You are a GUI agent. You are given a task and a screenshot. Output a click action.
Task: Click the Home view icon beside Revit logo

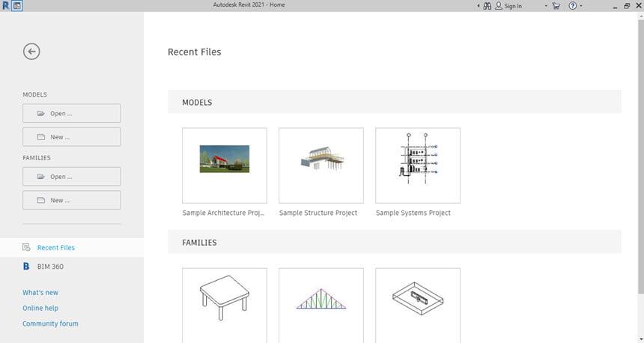(16, 6)
